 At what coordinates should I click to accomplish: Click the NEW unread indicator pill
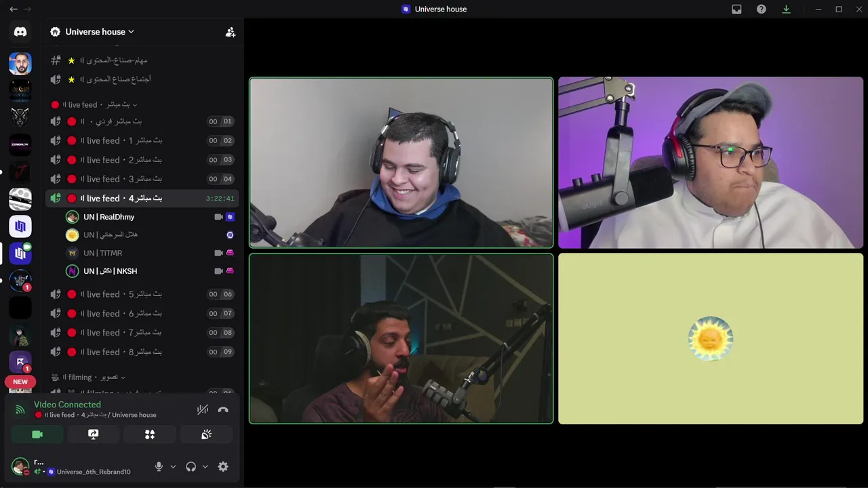pos(20,382)
